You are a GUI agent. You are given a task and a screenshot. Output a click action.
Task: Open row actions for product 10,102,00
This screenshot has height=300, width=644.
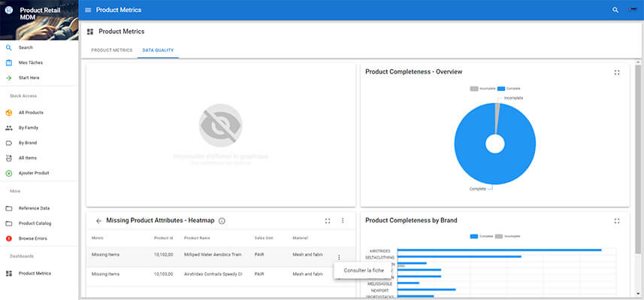click(339, 257)
